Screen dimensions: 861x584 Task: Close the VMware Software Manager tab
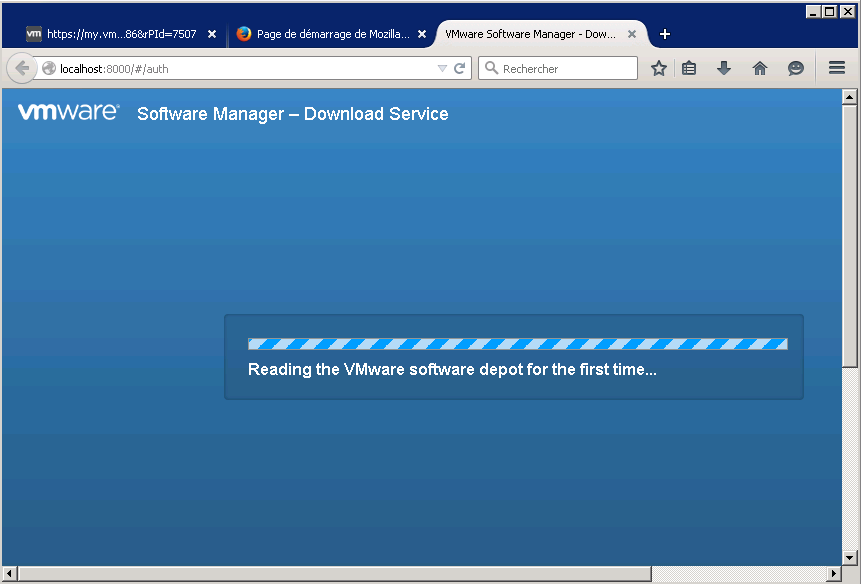click(x=632, y=34)
